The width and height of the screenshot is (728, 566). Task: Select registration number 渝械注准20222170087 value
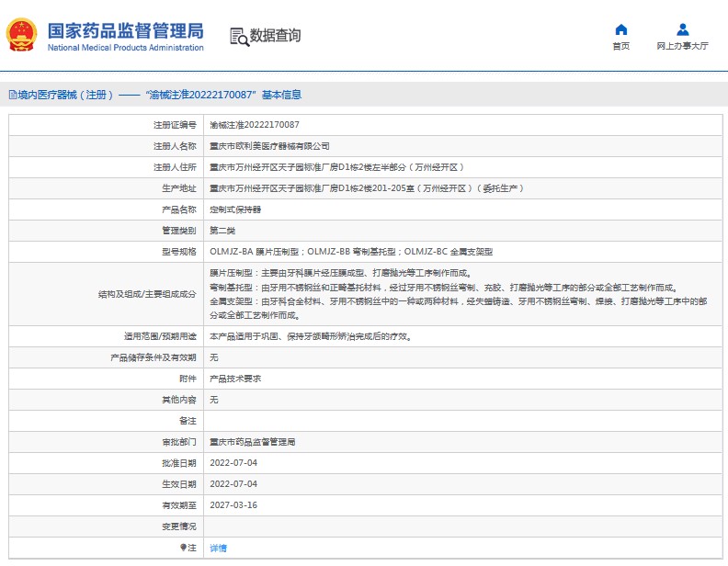click(255, 125)
